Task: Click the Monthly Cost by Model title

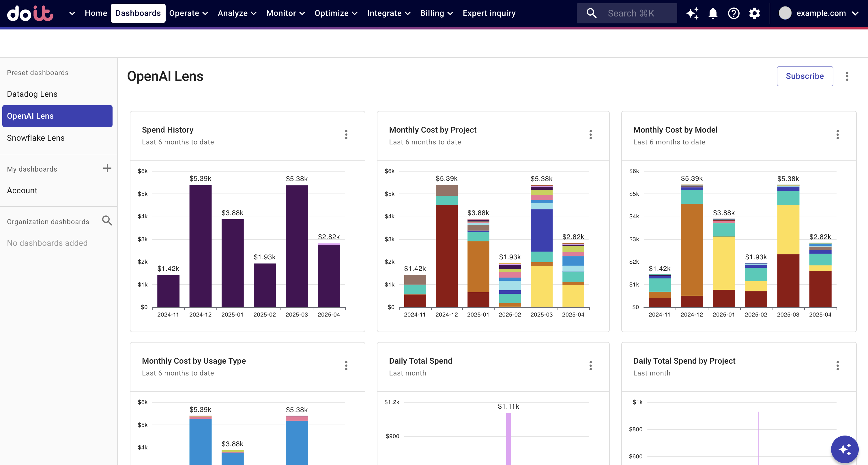Action: tap(675, 130)
